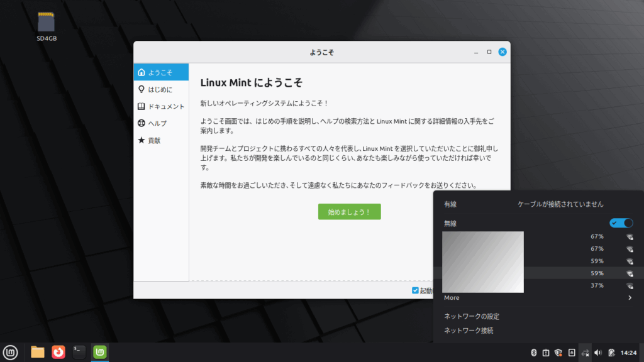
Task: Turn off the 無線 wireless switch
Action: pos(621,223)
